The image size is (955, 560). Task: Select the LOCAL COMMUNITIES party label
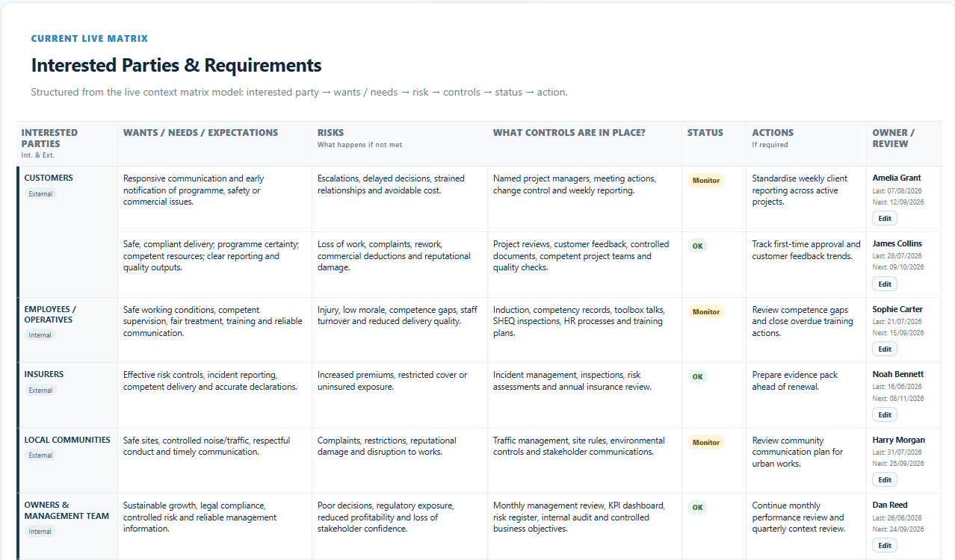click(67, 440)
